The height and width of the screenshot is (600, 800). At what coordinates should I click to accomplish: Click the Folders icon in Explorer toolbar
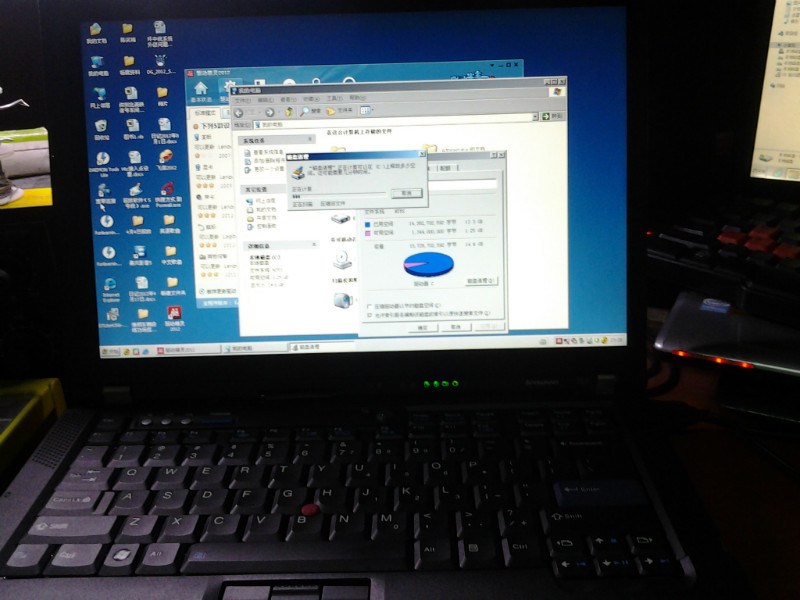[x=331, y=111]
